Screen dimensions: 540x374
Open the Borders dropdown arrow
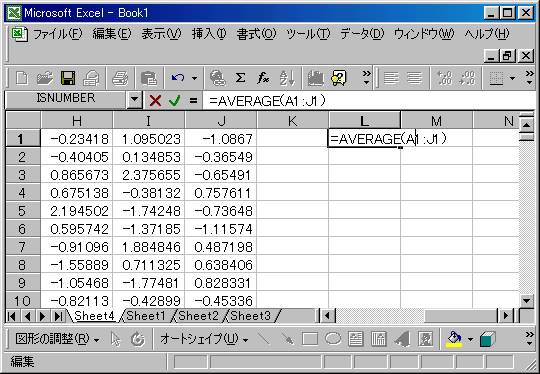512,79
